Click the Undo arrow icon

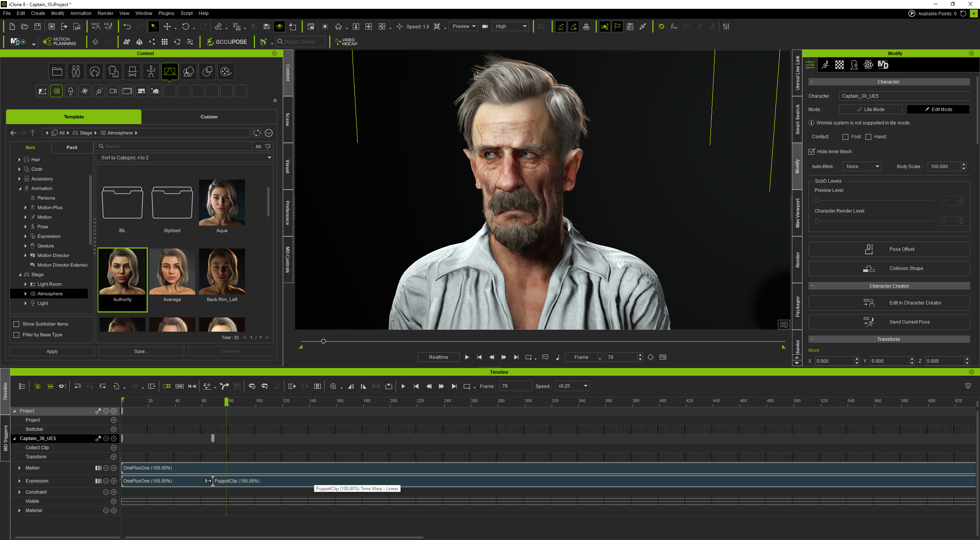click(x=127, y=26)
